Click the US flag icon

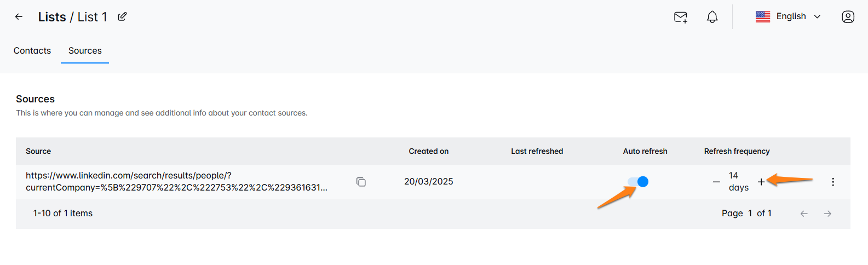click(763, 17)
